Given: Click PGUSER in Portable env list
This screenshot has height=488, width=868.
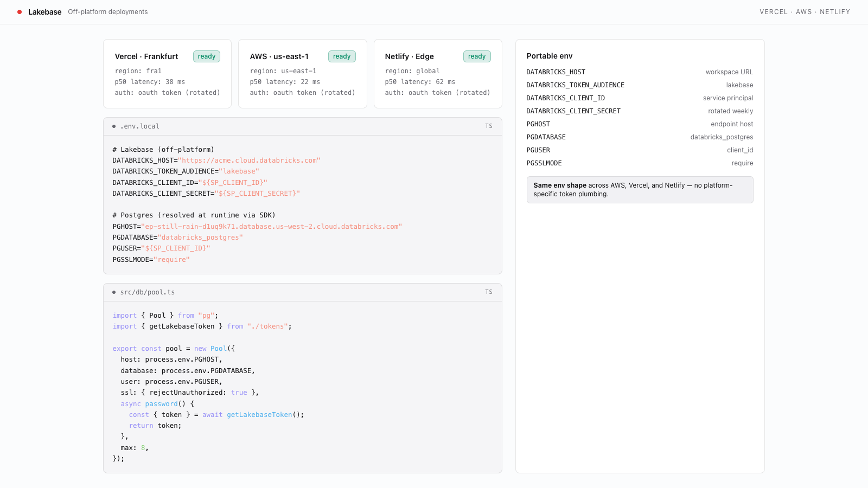Looking at the screenshot, I should [538, 150].
